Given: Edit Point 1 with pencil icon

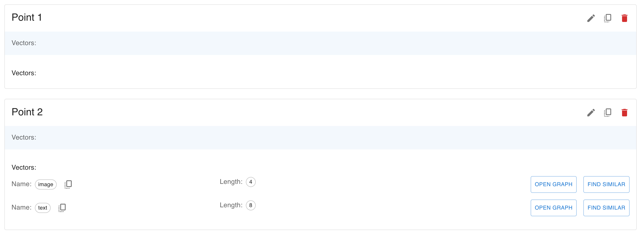Looking at the screenshot, I should click(x=591, y=18).
